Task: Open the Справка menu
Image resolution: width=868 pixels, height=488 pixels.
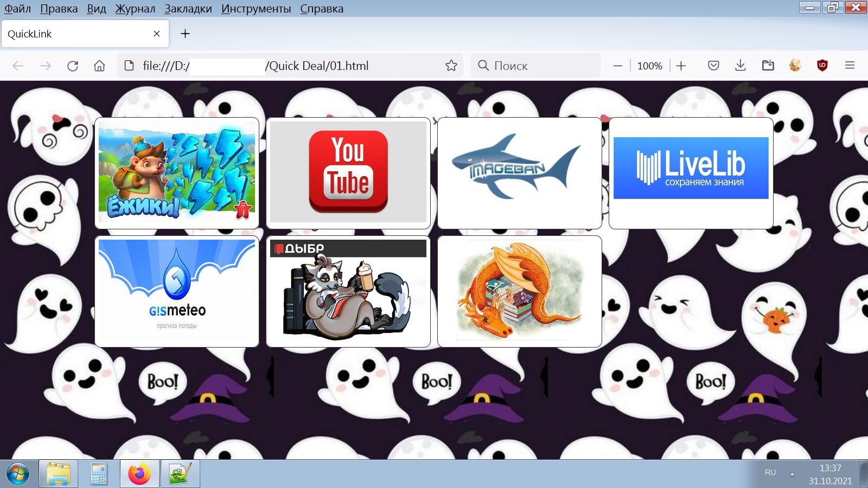Action: (x=322, y=9)
